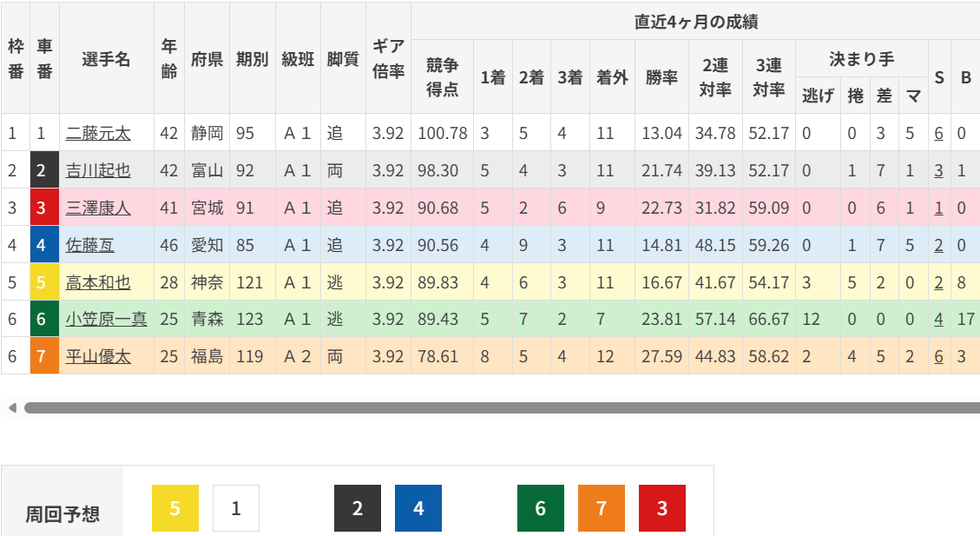This screenshot has width=980, height=536.
Task: Click the S count link for 二藤元太
Action: (938, 134)
